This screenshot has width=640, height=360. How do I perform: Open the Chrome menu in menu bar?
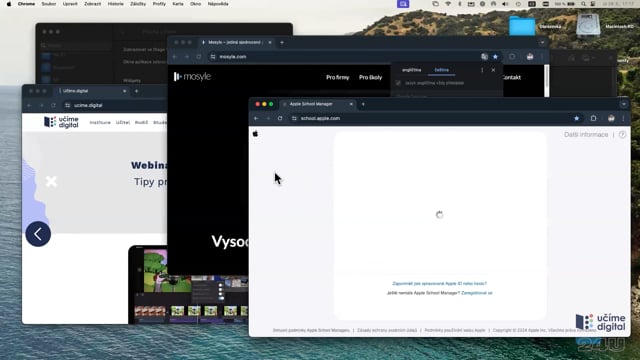[26, 4]
